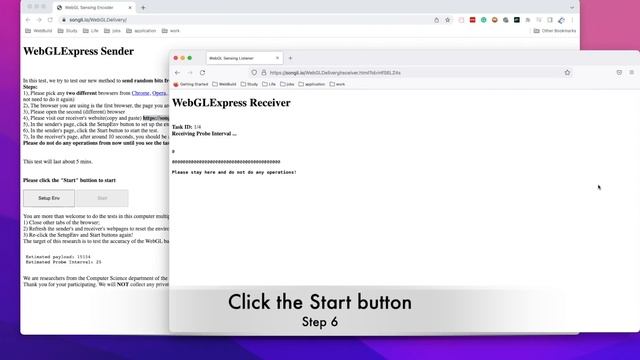Screen dimensions: 640x360
Task: Click the WebGLExpress Sender heading
Action: 78,51
